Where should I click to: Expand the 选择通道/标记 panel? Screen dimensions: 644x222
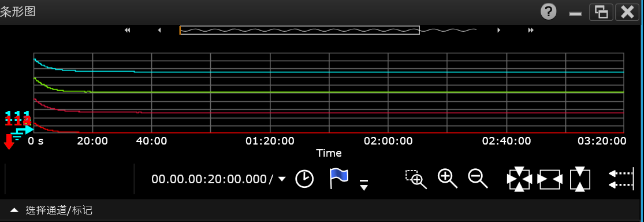tap(14, 210)
